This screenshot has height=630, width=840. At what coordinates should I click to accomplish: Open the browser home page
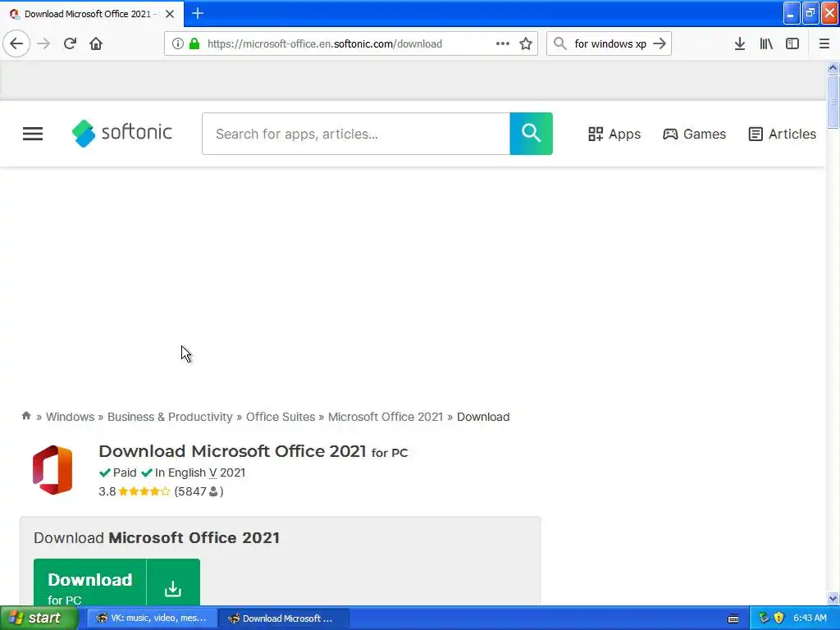[x=96, y=43]
